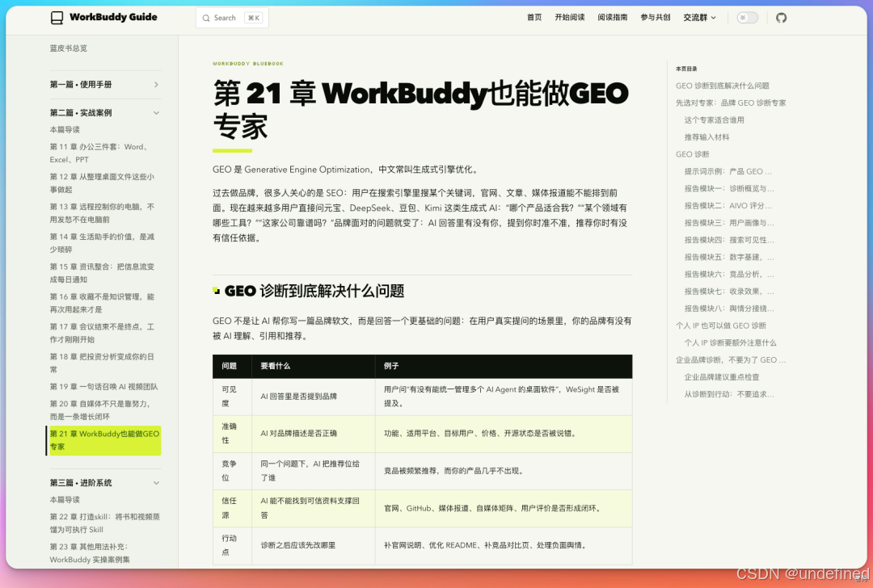
Task: Open 参与共创 in top navigation
Action: 656,17
